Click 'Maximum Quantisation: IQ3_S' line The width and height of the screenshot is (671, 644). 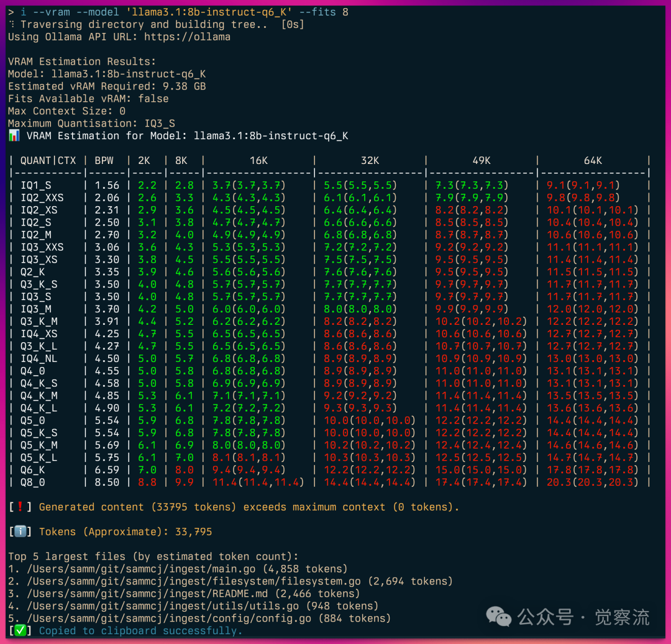[91, 124]
